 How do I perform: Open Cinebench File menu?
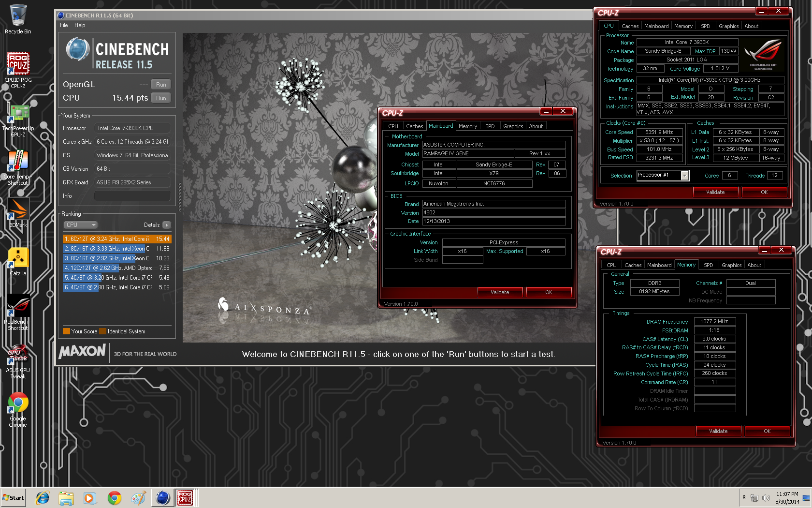[x=64, y=25]
